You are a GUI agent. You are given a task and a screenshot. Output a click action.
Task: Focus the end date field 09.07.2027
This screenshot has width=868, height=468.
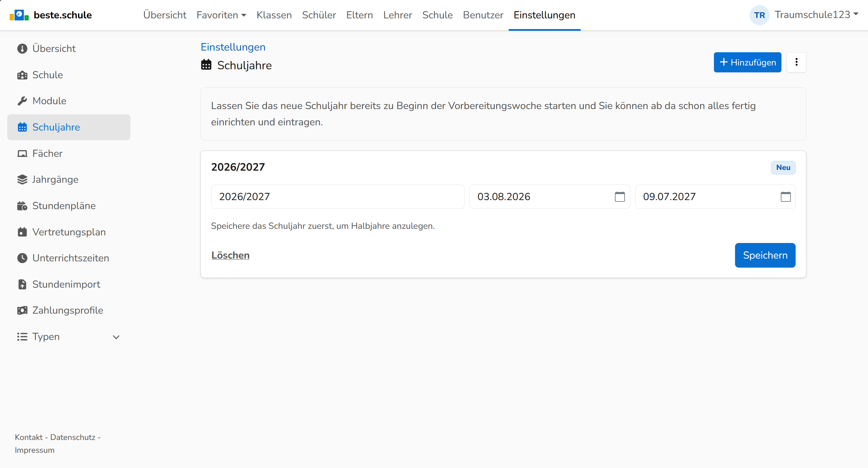click(x=715, y=197)
